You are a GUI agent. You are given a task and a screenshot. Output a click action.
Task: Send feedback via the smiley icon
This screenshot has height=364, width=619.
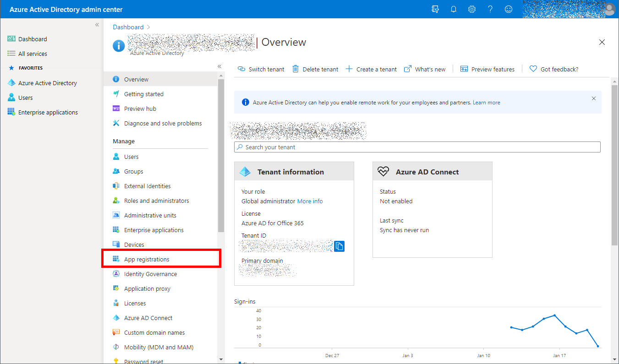point(509,9)
